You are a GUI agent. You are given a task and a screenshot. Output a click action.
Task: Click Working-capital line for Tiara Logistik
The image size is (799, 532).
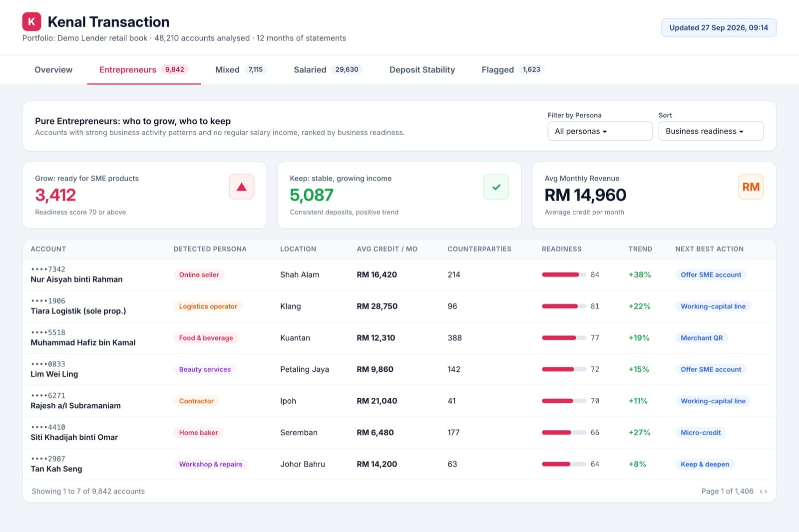click(713, 306)
